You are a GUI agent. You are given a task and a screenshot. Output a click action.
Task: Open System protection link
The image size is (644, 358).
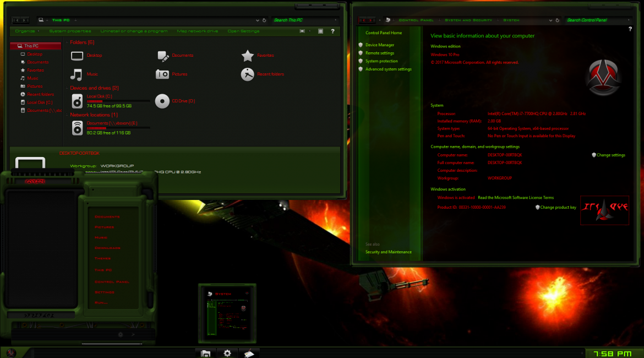(x=381, y=61)
